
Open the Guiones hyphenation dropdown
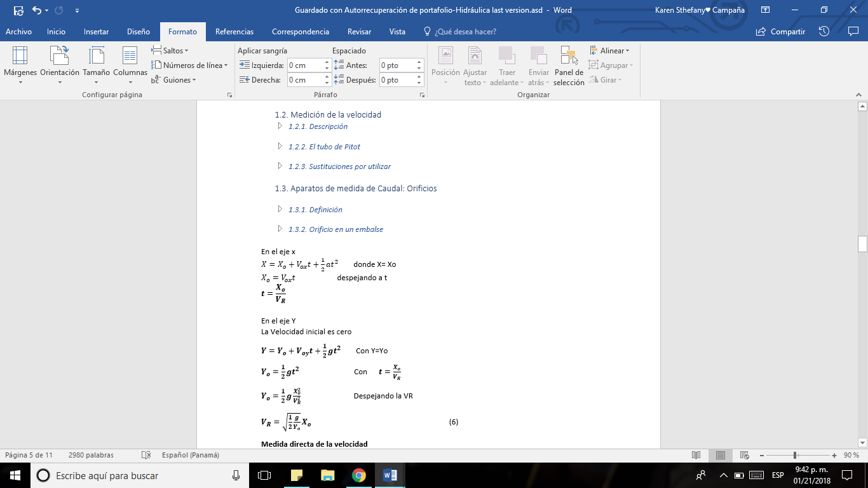pos(173,79)
